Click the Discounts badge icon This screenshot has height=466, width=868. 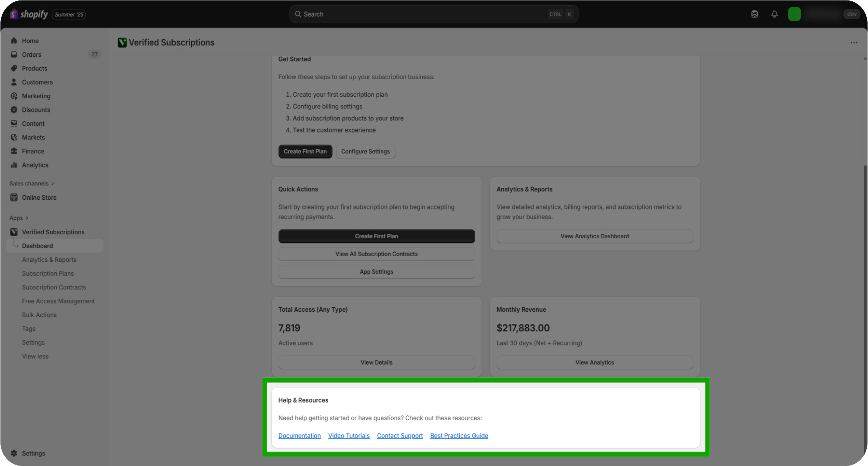(14, 110)
